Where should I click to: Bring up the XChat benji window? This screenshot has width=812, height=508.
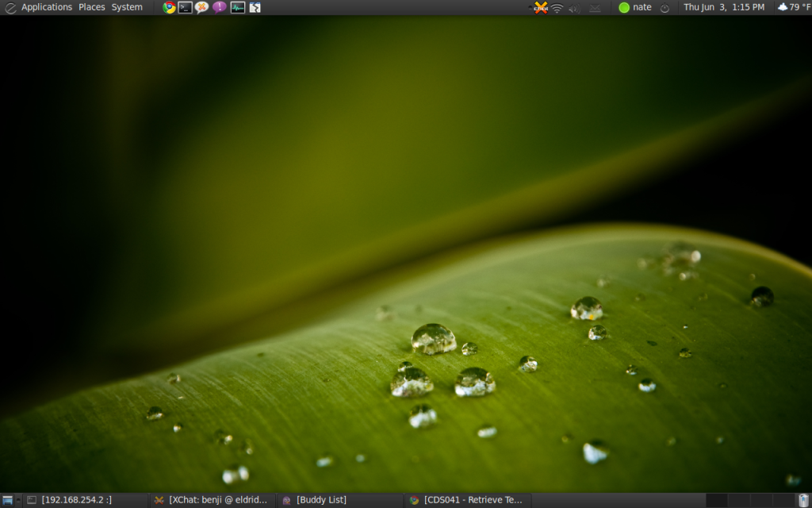[213, 500]
